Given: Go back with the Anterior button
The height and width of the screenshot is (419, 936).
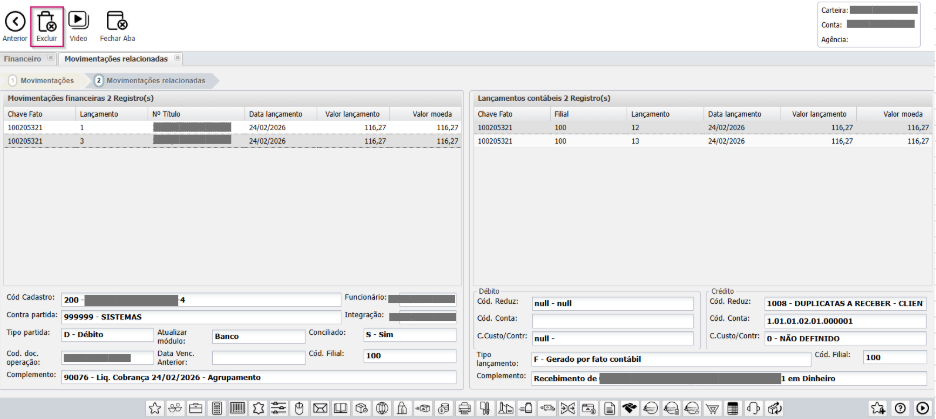Looking at the screenshot, I should pos(15,21).
